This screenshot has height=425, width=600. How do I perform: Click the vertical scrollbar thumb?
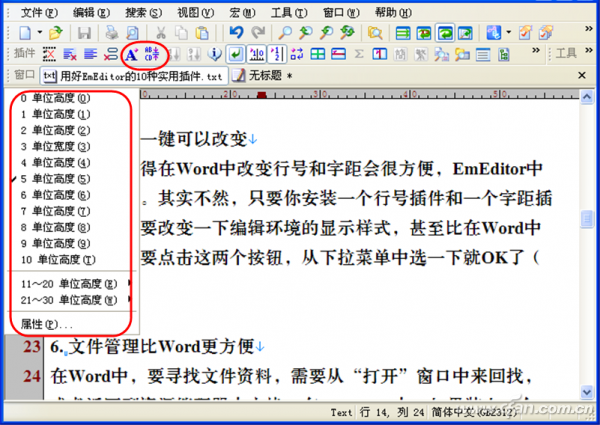click(x=587, y=219)
